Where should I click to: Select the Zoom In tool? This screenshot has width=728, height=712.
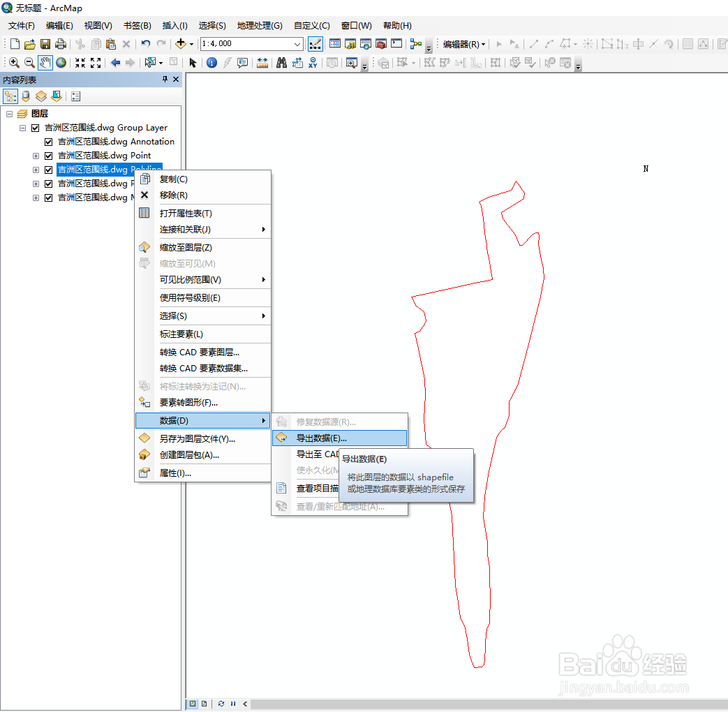[14, 62]
